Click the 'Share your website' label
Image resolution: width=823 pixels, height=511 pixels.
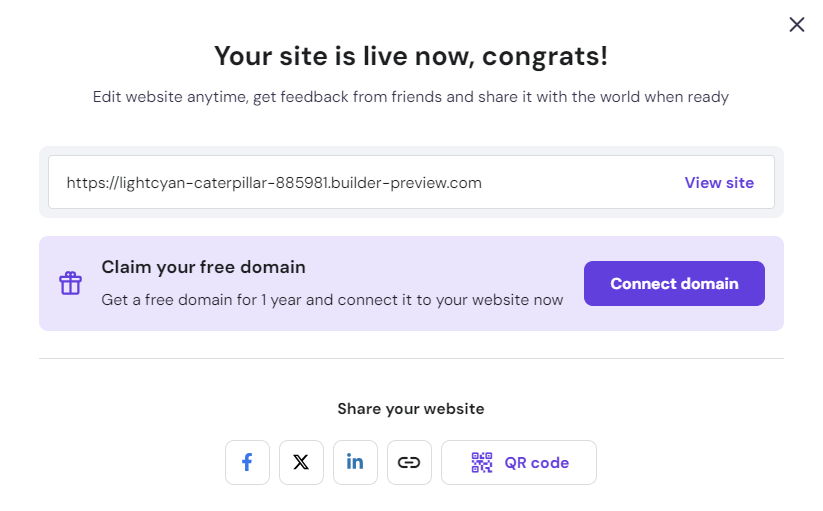[411, 408]
